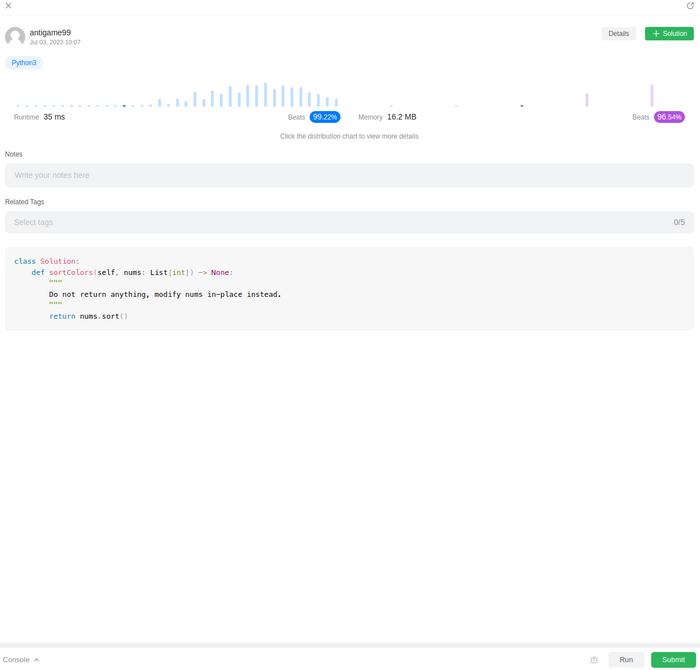
Task: Close the submission detail panel
Action: point(8,6)
